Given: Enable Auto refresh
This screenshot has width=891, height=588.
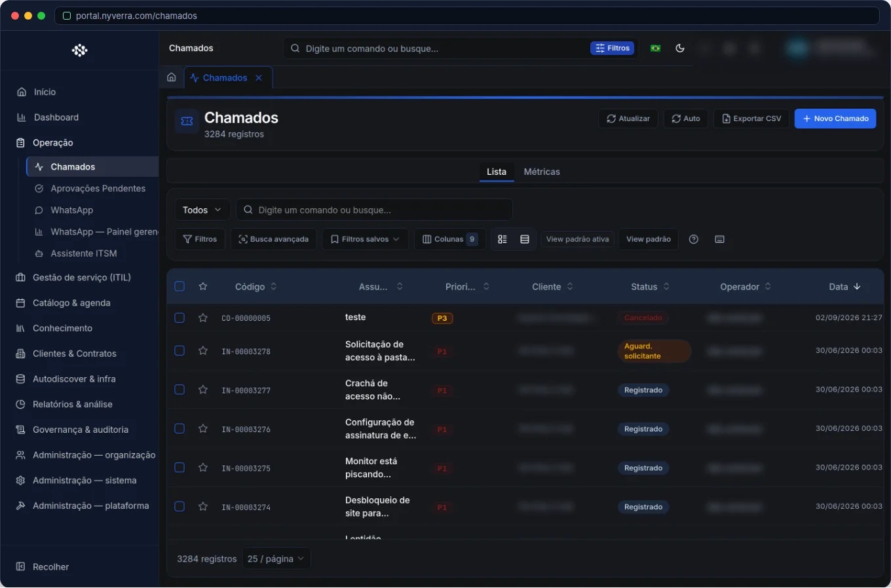Looking at the screenshot, I should (x=686, y=119).
